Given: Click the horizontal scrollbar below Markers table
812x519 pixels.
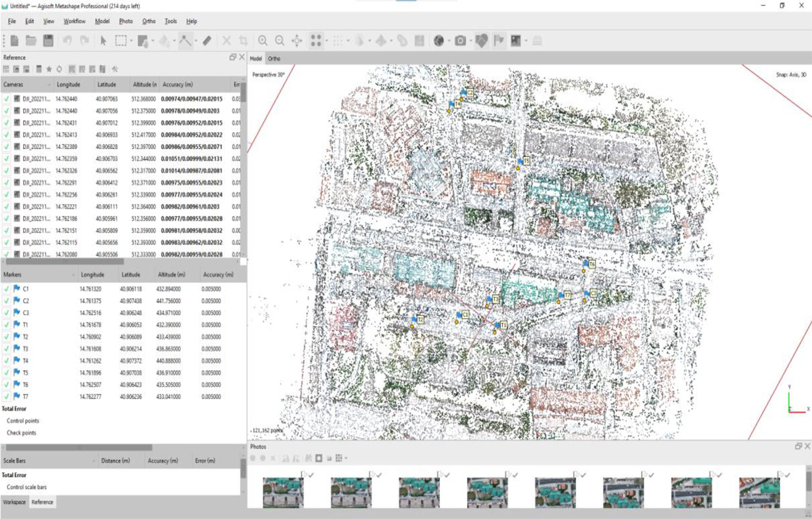Looking at the screenshot, I should (x=78, y=447).
